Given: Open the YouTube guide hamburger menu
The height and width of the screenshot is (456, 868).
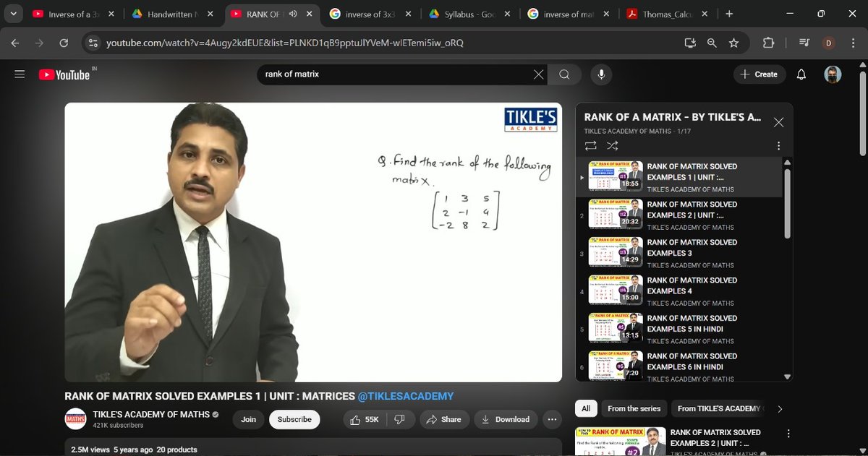Looking at the screenshot, I should (x=20, y=74).
